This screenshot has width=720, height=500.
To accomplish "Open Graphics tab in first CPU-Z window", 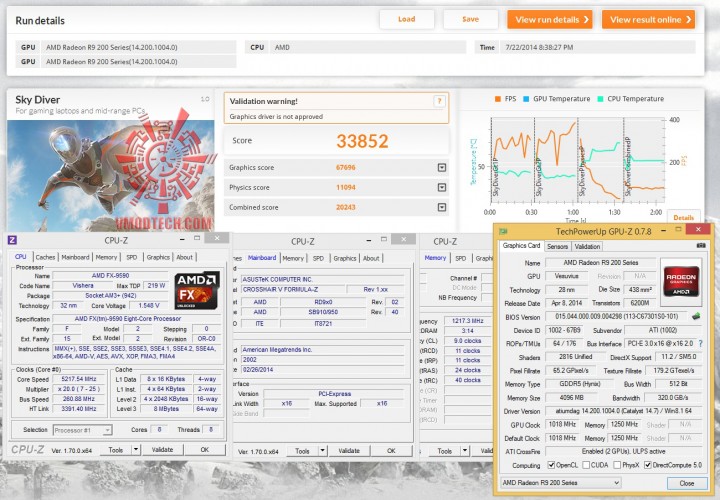I will [x=158, y=258].
